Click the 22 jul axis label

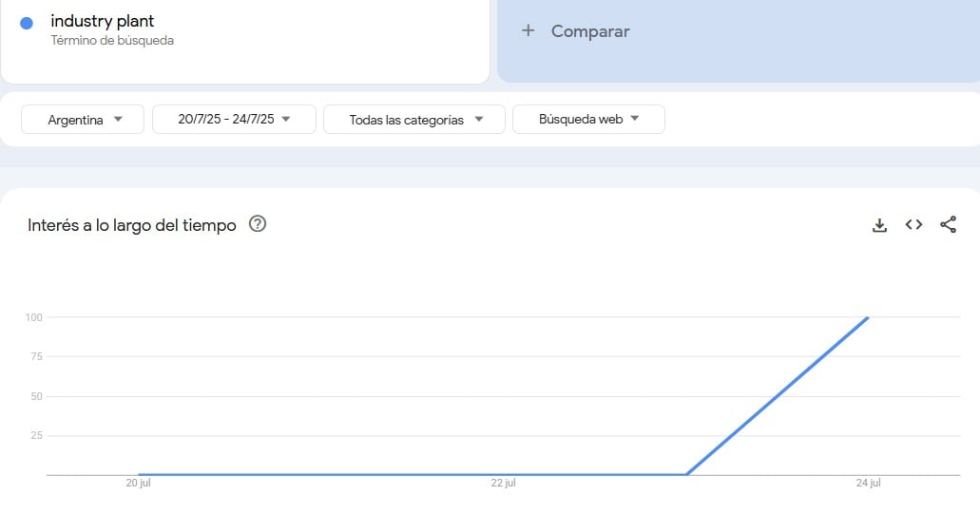coord(503,483)
